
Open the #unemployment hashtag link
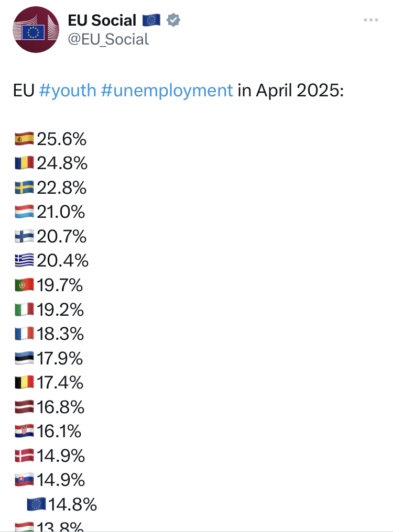(167, 91)
